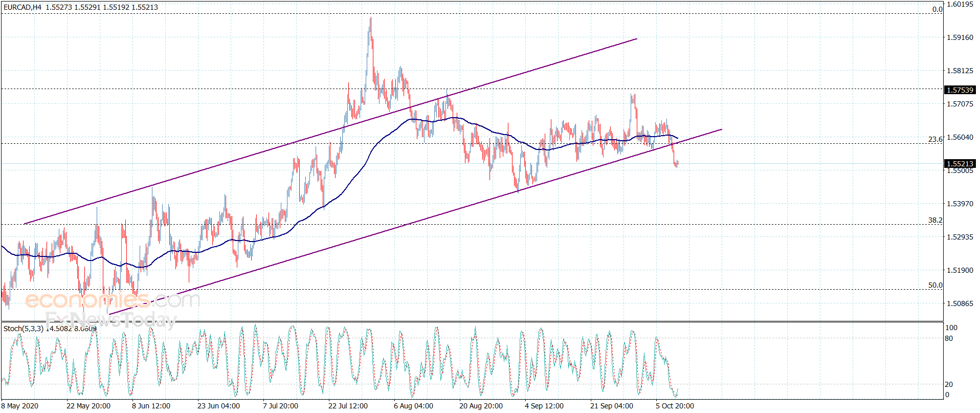Viewport: 980px width, 413px height.
Task: Select the 21 Sep 04:00 time label
Action: point(611,406)
